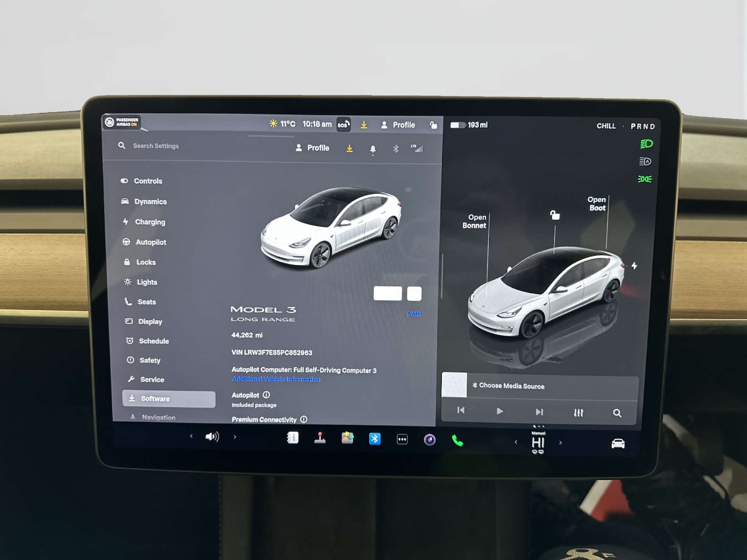The height and width of the screenshot is (560, 747).
Task: Open the software update download icon
Action: pyautogui.click(x=350, y=148)
